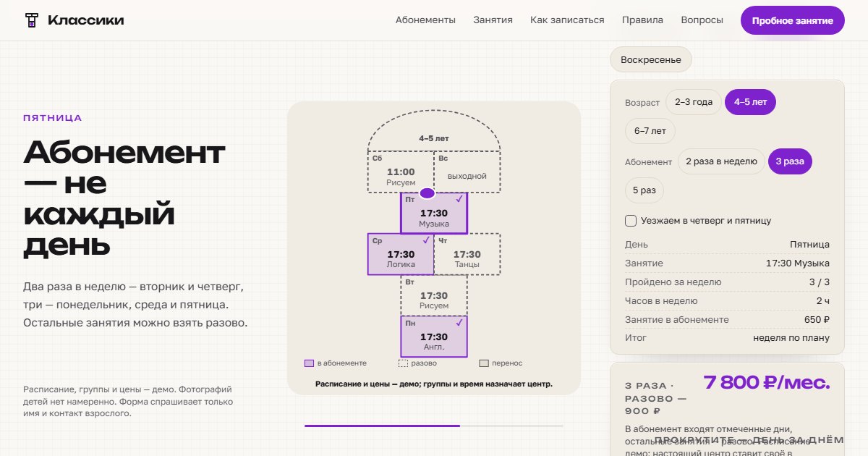Select the Wednesday 17:30 Логика cell
The image size is (868, 456).
pos(401,254)
